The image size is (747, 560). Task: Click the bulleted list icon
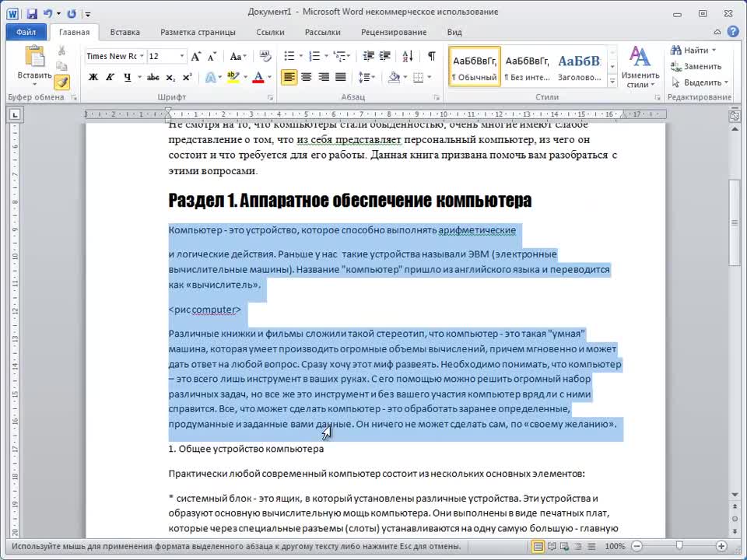pyautogui.click(x=289, y=56)
